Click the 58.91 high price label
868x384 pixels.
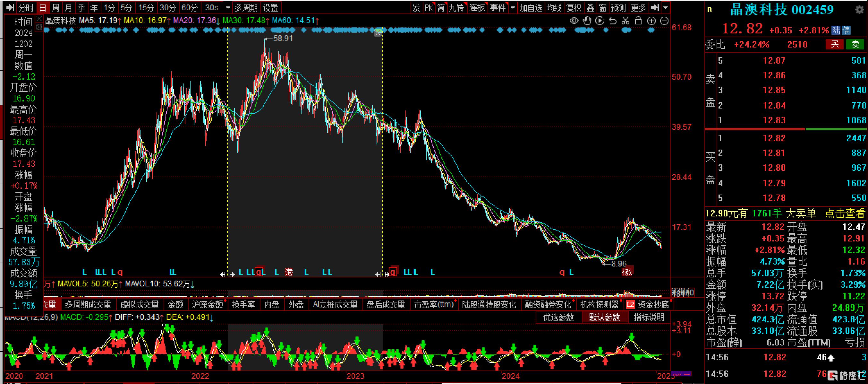(282, 39)
